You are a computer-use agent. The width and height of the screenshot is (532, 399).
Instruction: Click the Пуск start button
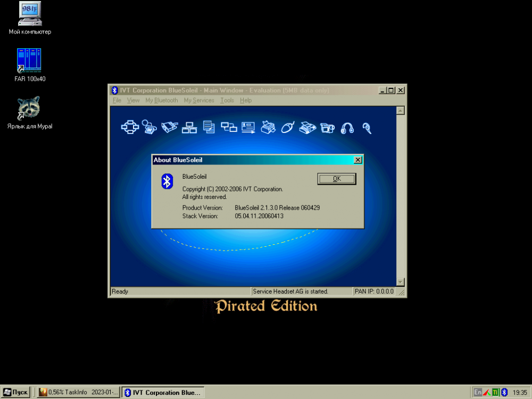pyautogui.click(x=15, y=392)
